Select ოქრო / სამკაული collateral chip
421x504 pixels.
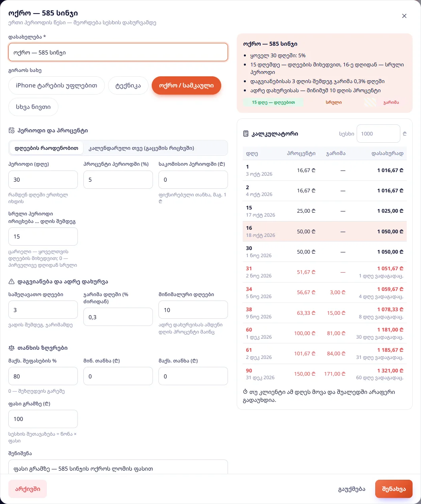[186, 85]
